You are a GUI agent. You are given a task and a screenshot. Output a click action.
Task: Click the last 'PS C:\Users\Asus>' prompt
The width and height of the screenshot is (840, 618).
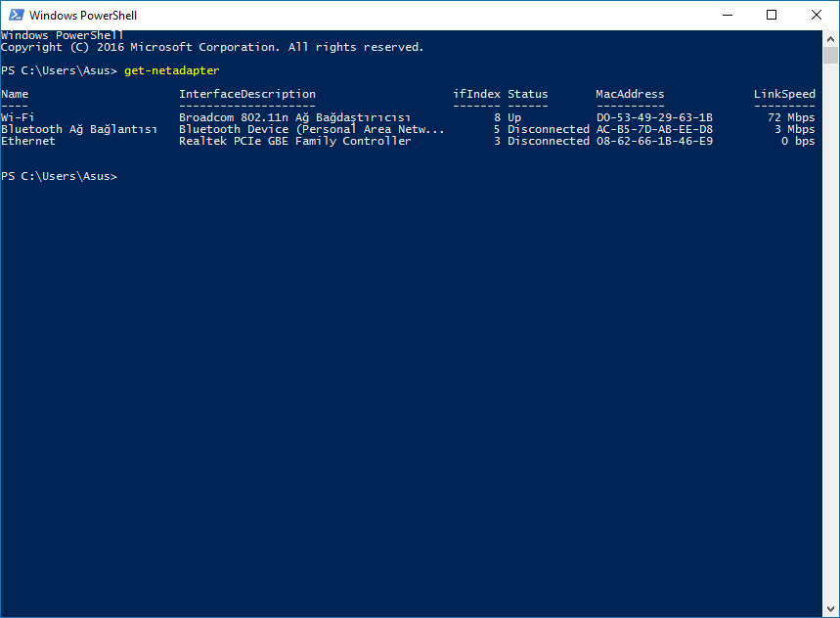point(59,176)
